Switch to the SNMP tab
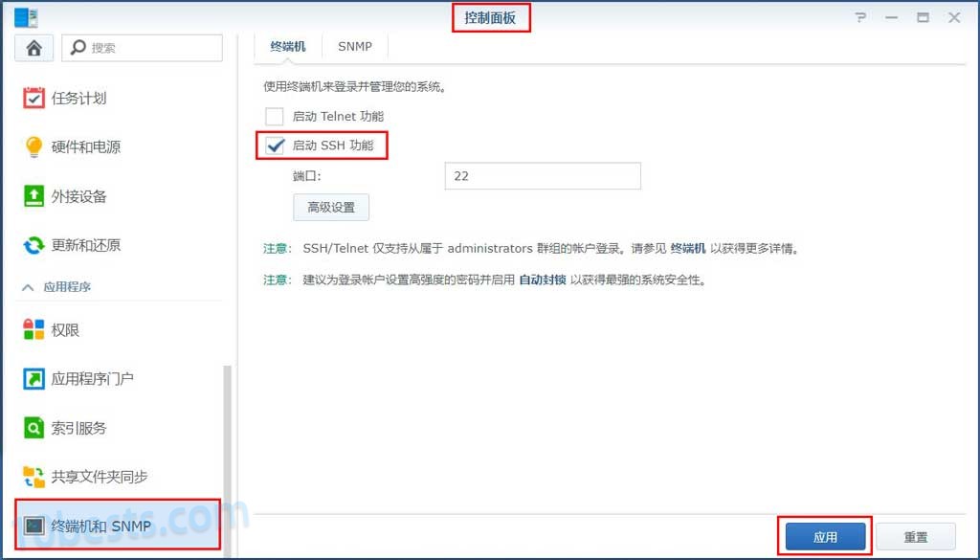980x560 pixels. pyautogui.click(x=355, y=47)
